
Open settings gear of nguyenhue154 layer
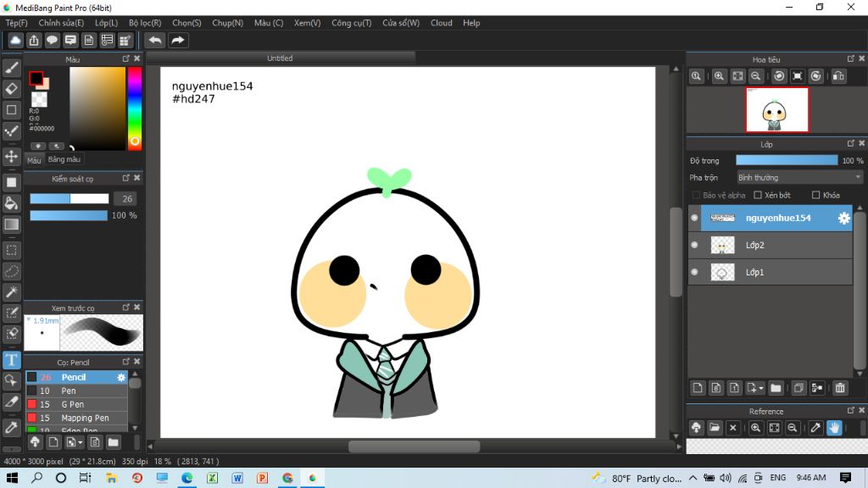(843, 218)
